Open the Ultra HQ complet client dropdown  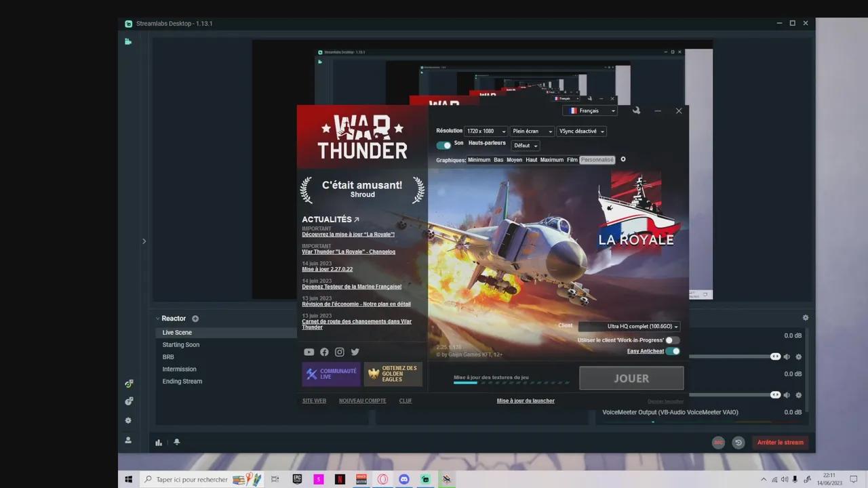tap(629, 327)
